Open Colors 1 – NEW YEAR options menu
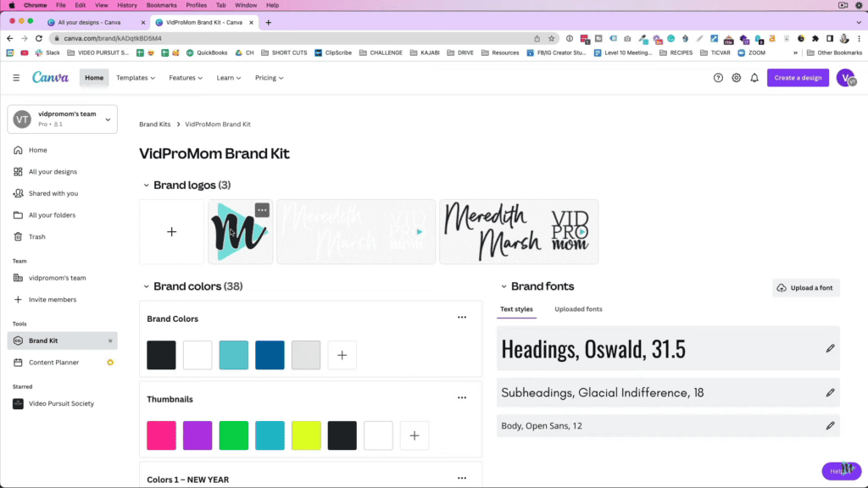The width and height of the screenshot is (868, 488). 462,478
